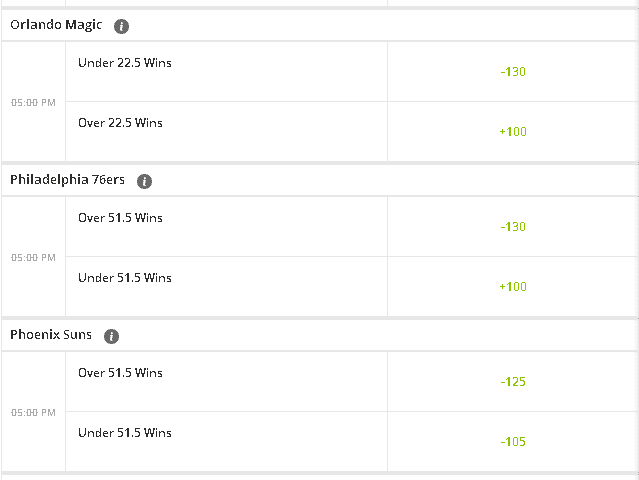Viewport: 639px width, 480px height.
Task: Click the Under 22.5 Wins label
Action: coord(125,63)
